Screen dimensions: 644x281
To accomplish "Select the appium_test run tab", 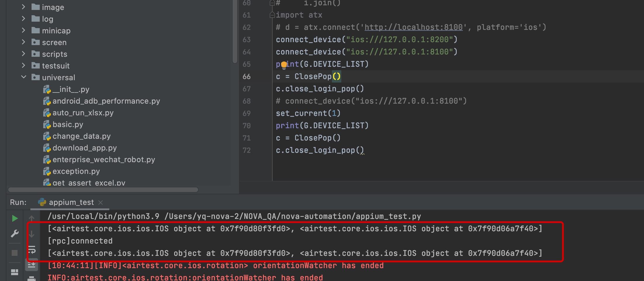I will coord(70,202).
